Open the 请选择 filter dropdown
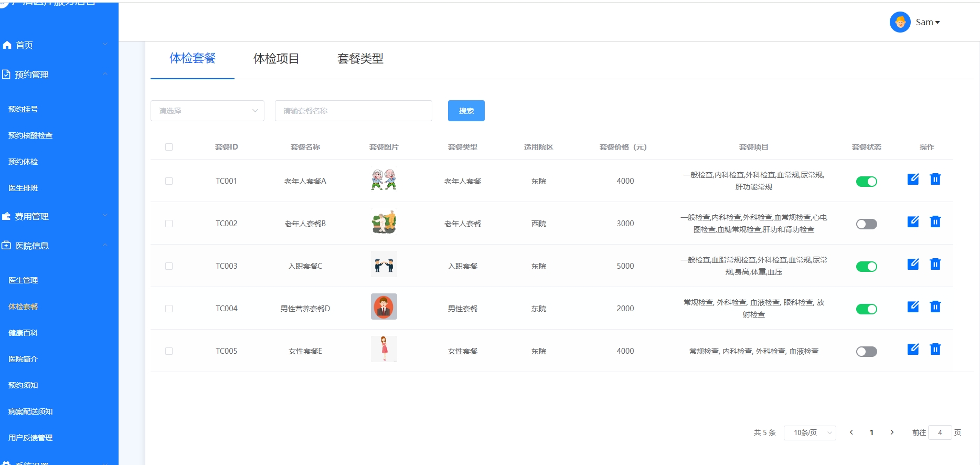 [207, 111]
